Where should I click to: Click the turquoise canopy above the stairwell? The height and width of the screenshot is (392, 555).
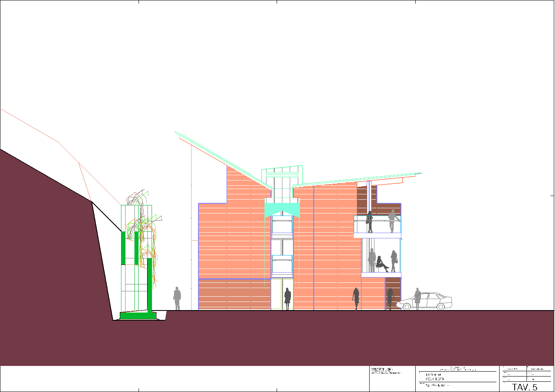coord(282,209)
